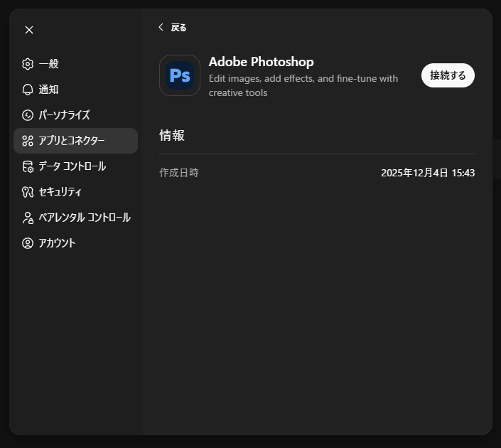Click the データ コントロール database icon
501x448 pixels.
pyautogui.click(x=28, y=166)
